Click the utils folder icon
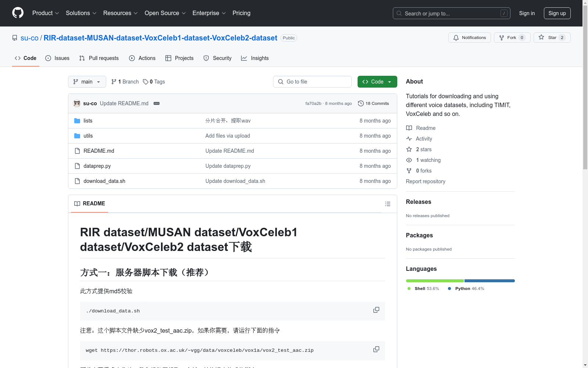 click(77, 136)
